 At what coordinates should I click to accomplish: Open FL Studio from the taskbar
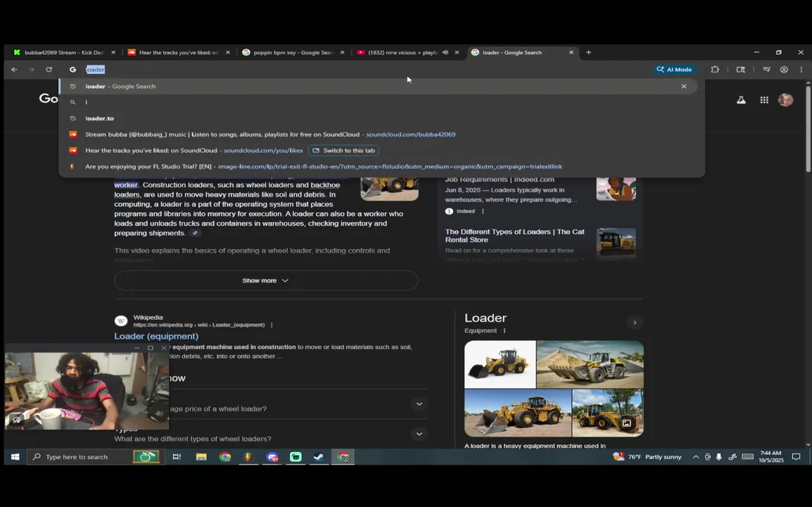248,457
